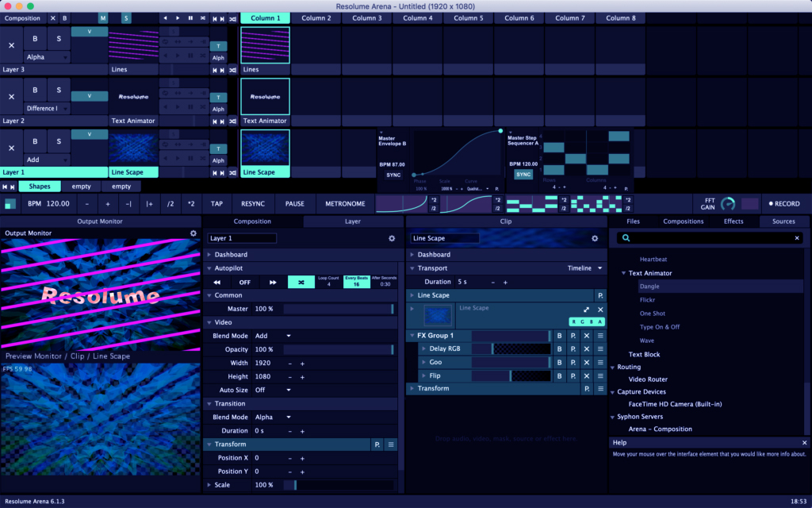Open Line Scape presets P button
The image size is (812, 508).
600,295
